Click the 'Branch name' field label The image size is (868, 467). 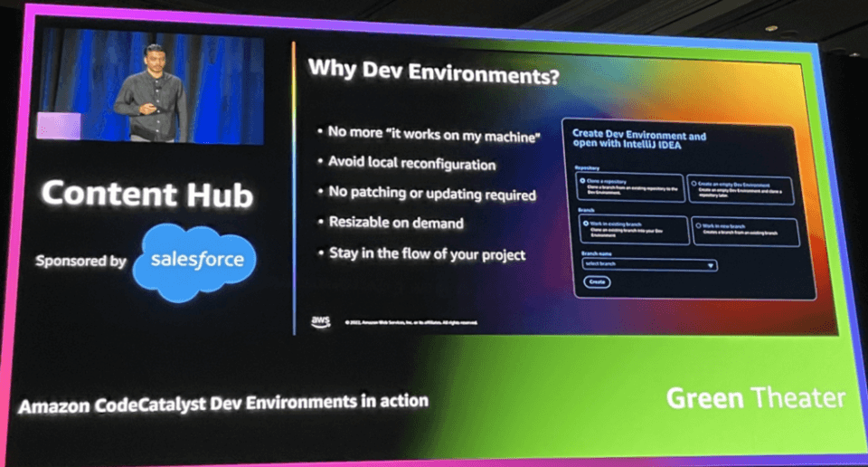click(596, 253)
